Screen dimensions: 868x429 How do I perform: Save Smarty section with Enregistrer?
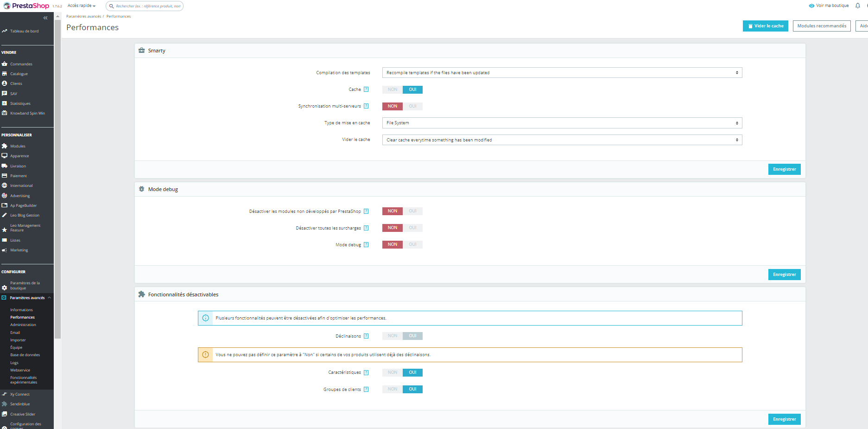pyautogui.click(x=784, y=169)
